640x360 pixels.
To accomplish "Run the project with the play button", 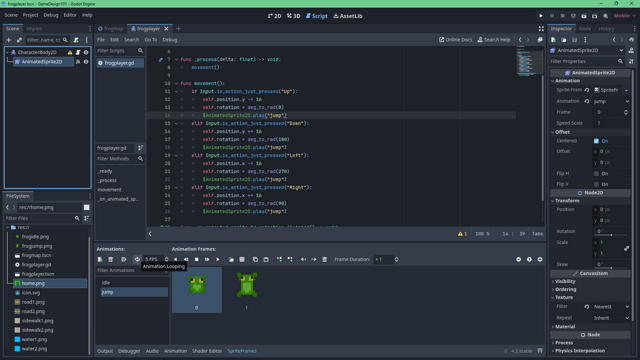I will pyautogui.click(x=541, y=16).
